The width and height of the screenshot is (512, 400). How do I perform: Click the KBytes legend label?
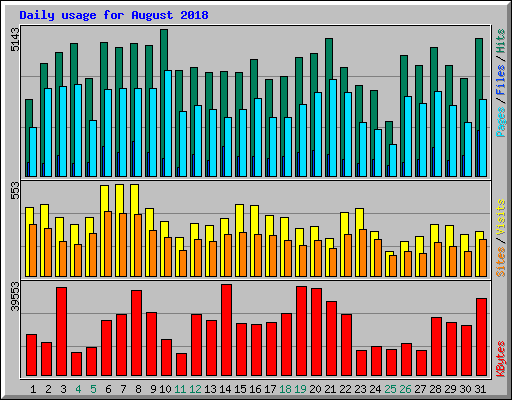pyautogui.click(x=501, y=359)
